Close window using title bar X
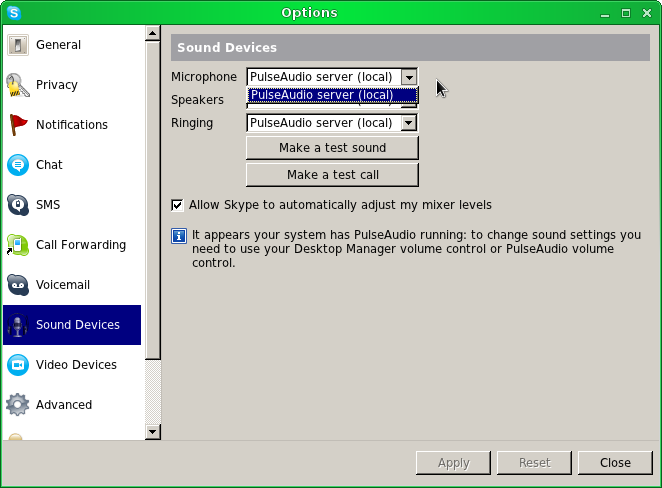 click(647, 13)
